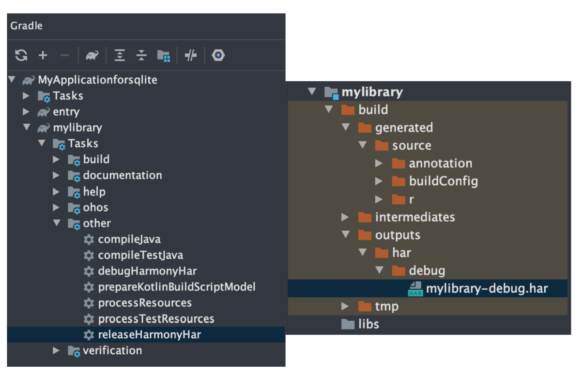Click the entry module elephant icon
588x377 pixels.
pos(44,112)
